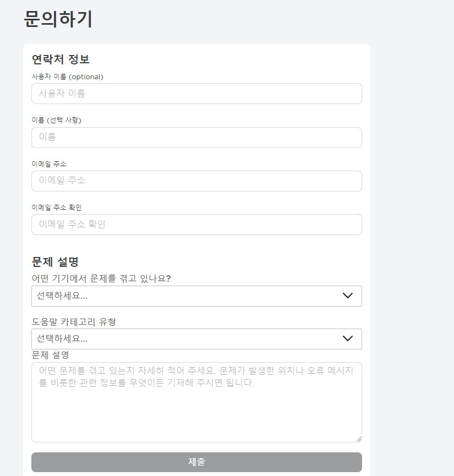Viewport: 454px width, 476px height.
Task: Click the 사용자 이름 (optional) label
Action: click(x=68, y=77)
